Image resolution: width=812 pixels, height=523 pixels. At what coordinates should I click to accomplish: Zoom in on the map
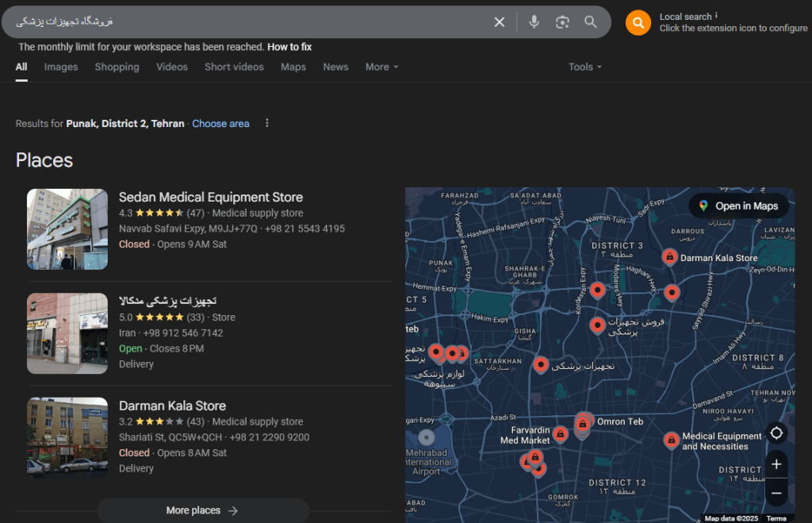click(776, 464)
